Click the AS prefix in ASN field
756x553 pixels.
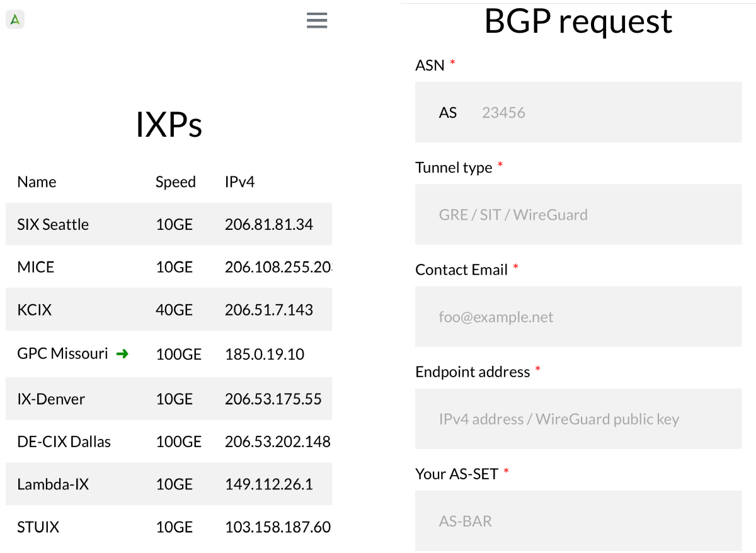448,113
